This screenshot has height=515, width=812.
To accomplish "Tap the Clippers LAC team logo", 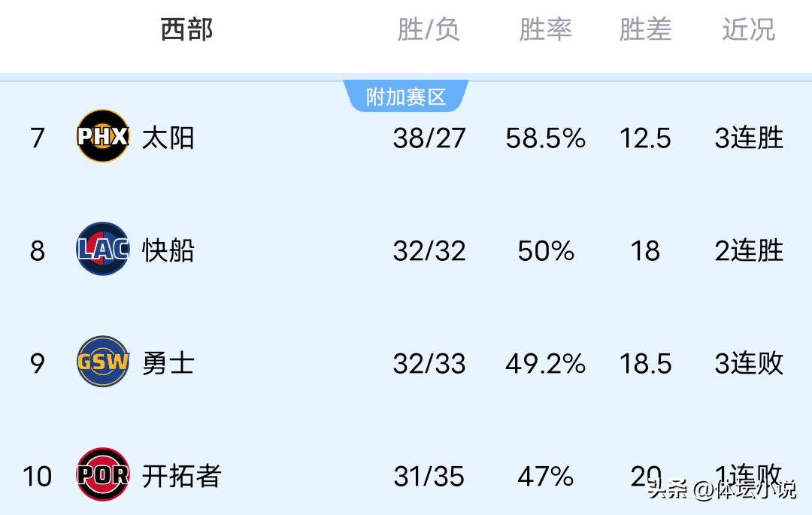I will [103, 249].
